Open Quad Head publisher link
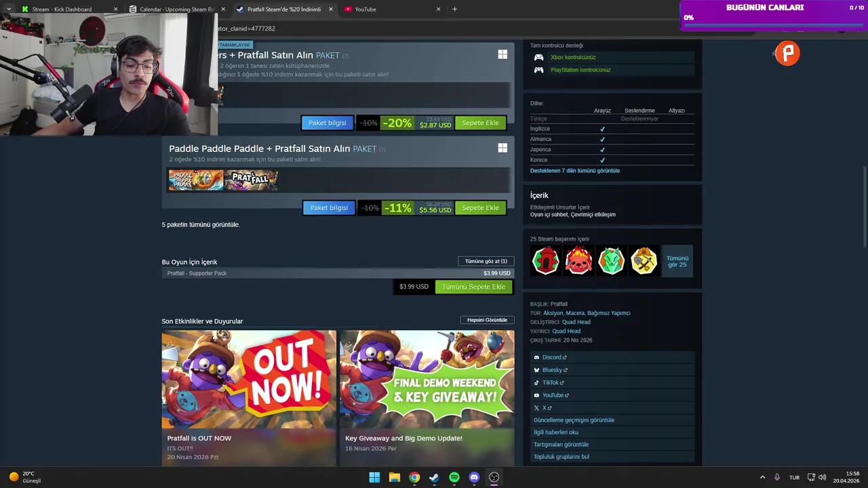 (x=566, y=331)
